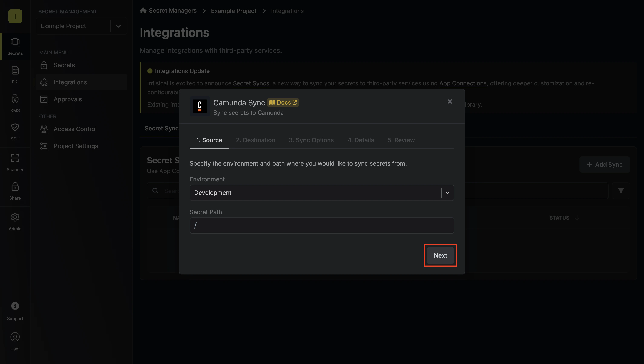Open the Scanner section in left rail
Image resolution: width=644 pixels, height=364 pixels.
15,163
